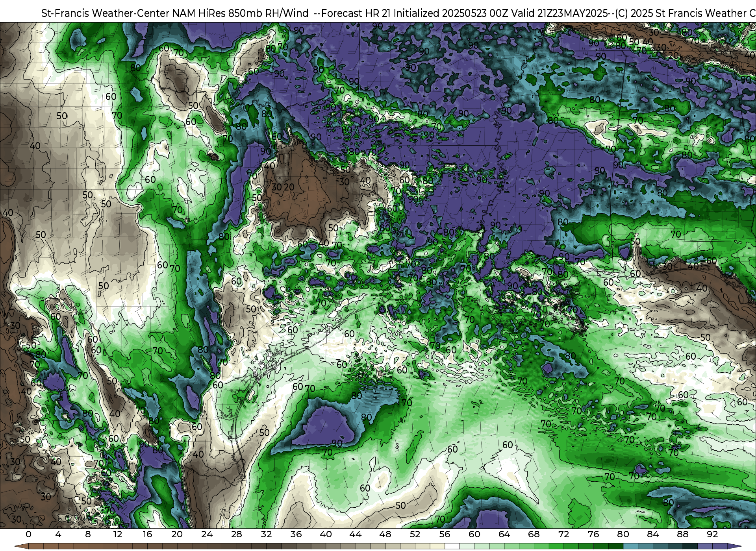Click the title text "St-Francis Weather-Center"

[105, 13]
